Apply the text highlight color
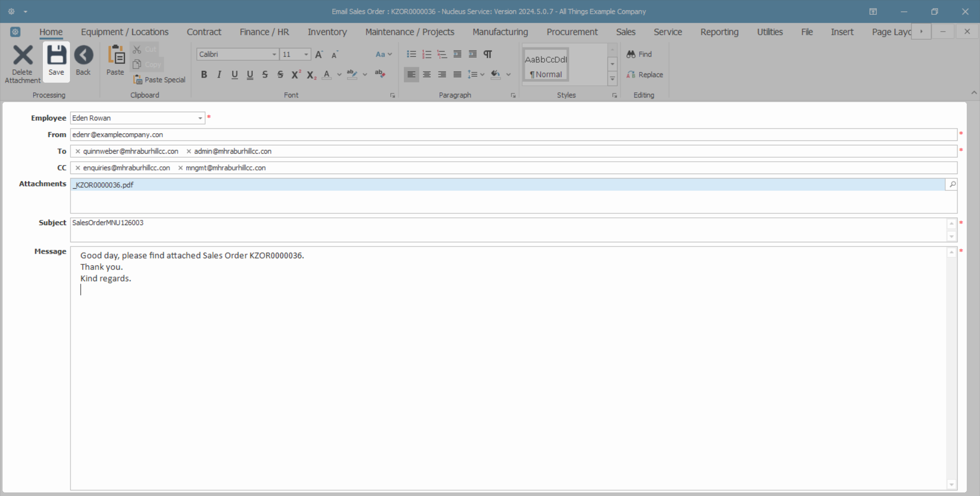 [x=352, y=75]
